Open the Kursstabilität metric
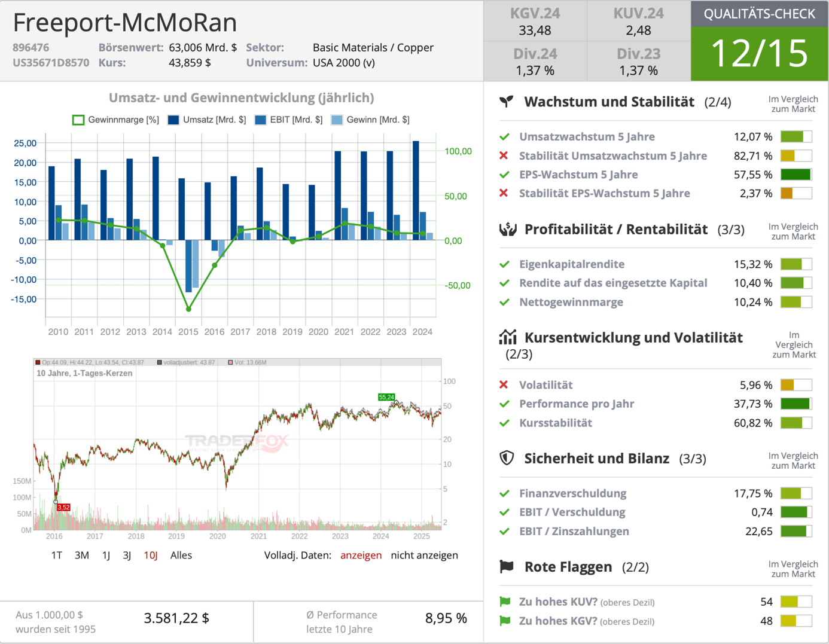The width and height of the screenshot is (829, 644). (x=556, y=423)
